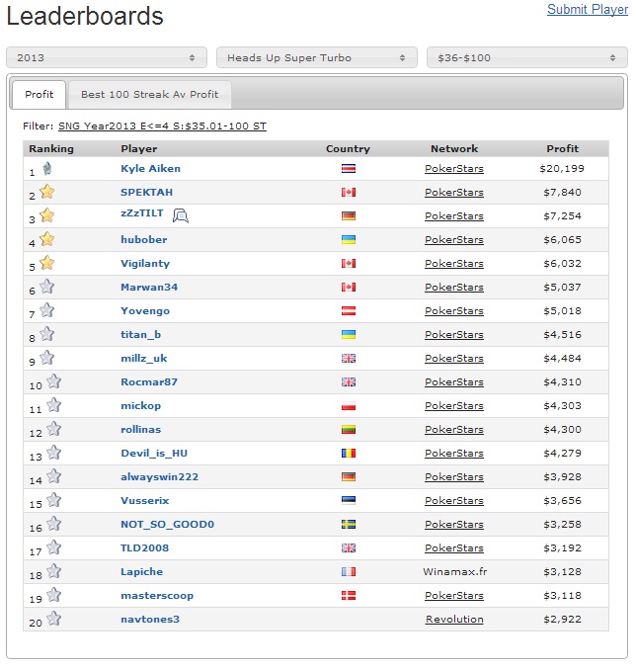Click the chat bubble icon beside zZzTILT

181,215
